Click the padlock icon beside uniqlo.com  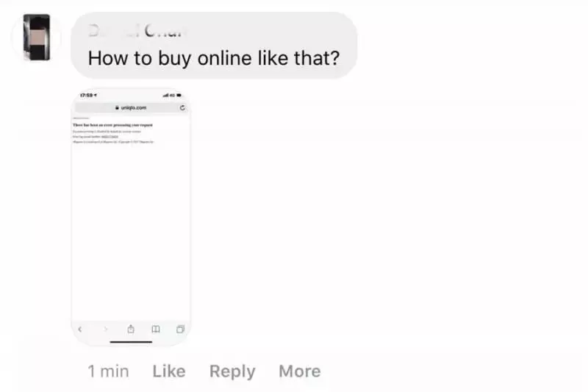117,107
